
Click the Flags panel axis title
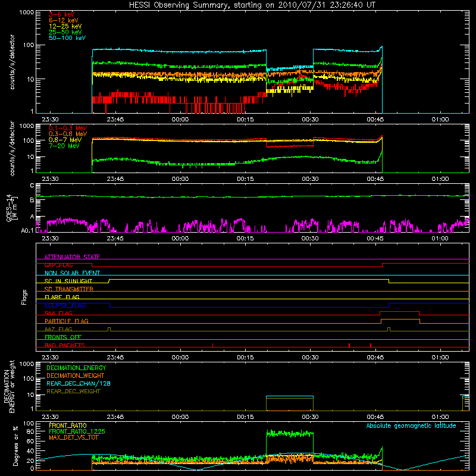pyautogui.click(x=24, y=297)
